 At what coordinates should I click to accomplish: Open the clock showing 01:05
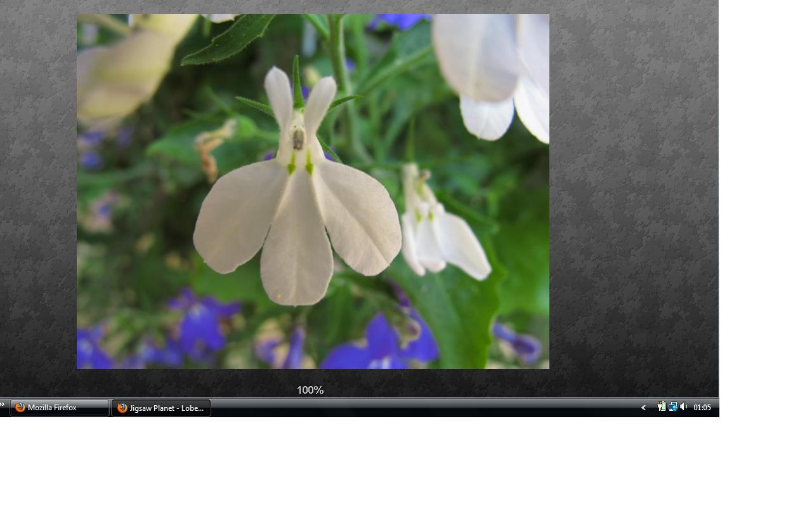[702, 408]
